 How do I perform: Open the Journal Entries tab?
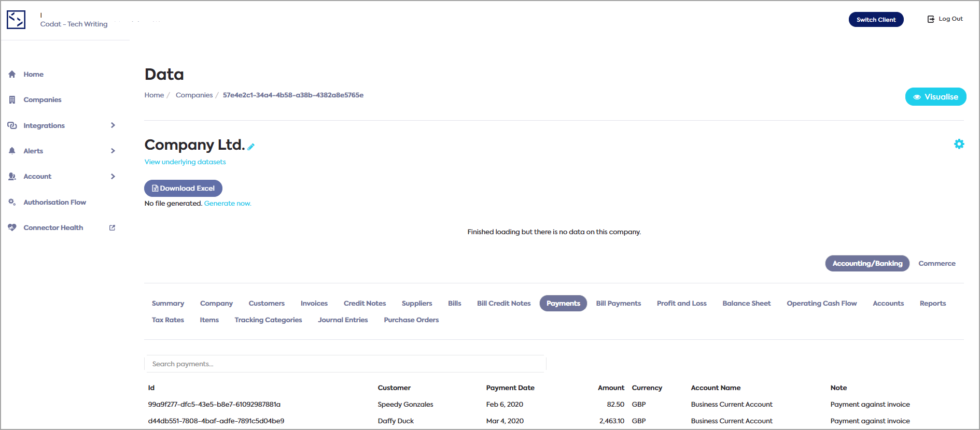[x=343, y=320]
